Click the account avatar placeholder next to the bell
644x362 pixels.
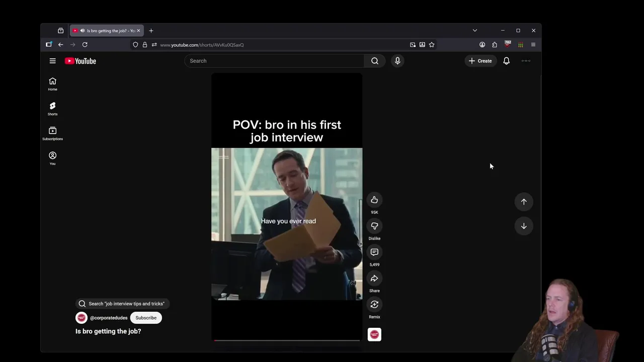click(x=526, y=61)
